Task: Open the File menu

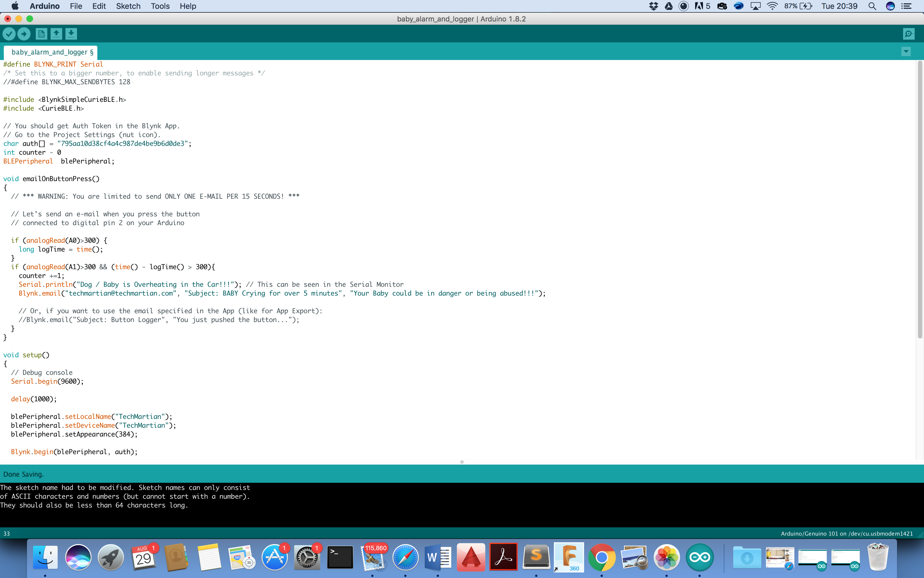Action: 76,6
